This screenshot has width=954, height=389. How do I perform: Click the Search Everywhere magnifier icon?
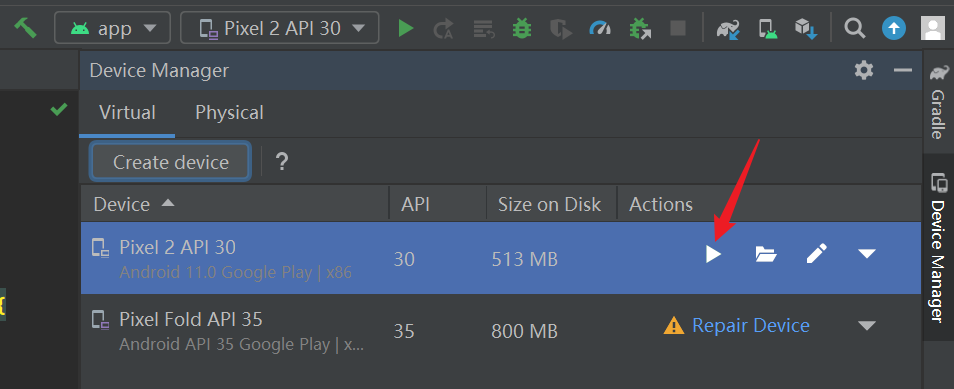pyautogui.click(x=854, y=28)
